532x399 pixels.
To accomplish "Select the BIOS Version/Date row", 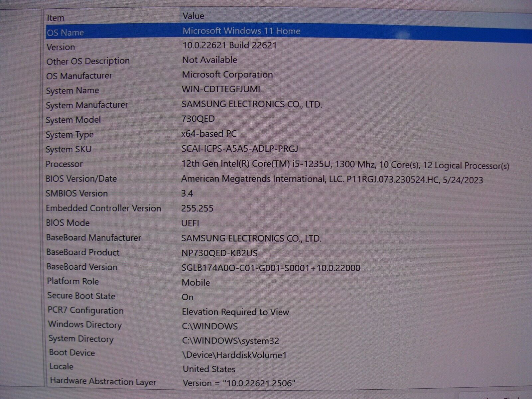I will point(81,179).
